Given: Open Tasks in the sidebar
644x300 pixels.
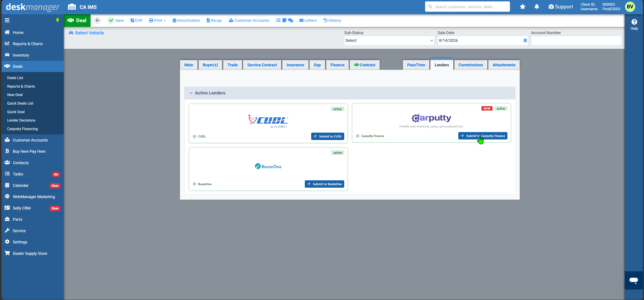Looking at the screenshot, I should tap(33, 174).
